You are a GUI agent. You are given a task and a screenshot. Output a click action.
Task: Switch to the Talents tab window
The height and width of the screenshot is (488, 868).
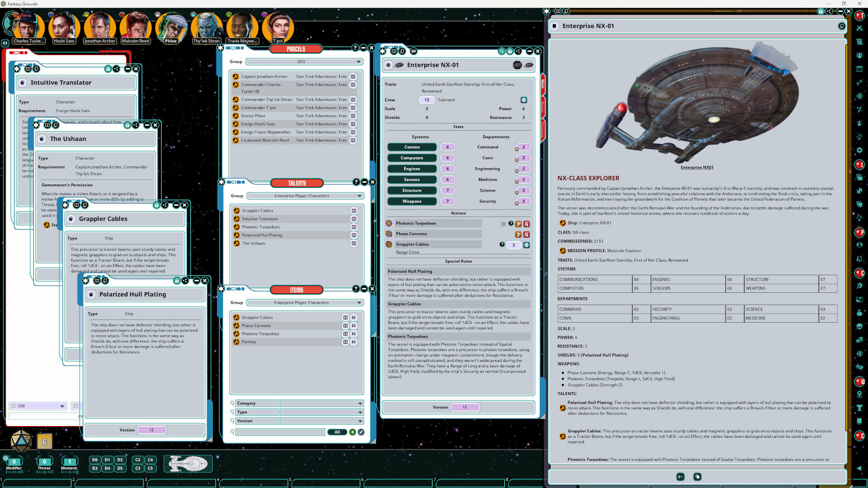(297, 183)
